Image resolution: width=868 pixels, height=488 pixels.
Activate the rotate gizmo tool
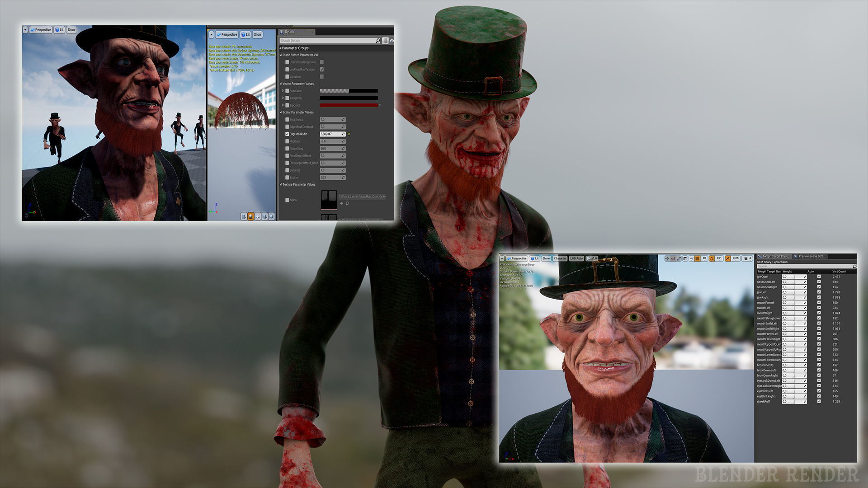click(673, 258)
